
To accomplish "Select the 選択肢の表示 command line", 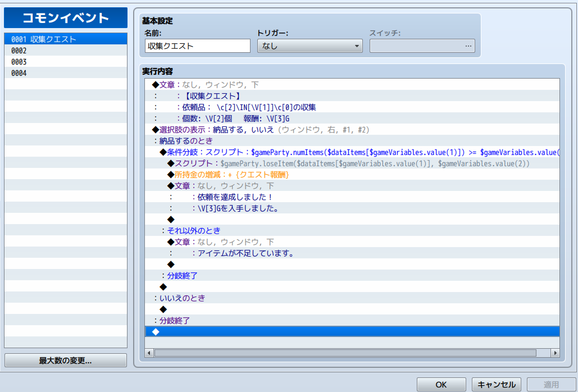I will [352, 130].
